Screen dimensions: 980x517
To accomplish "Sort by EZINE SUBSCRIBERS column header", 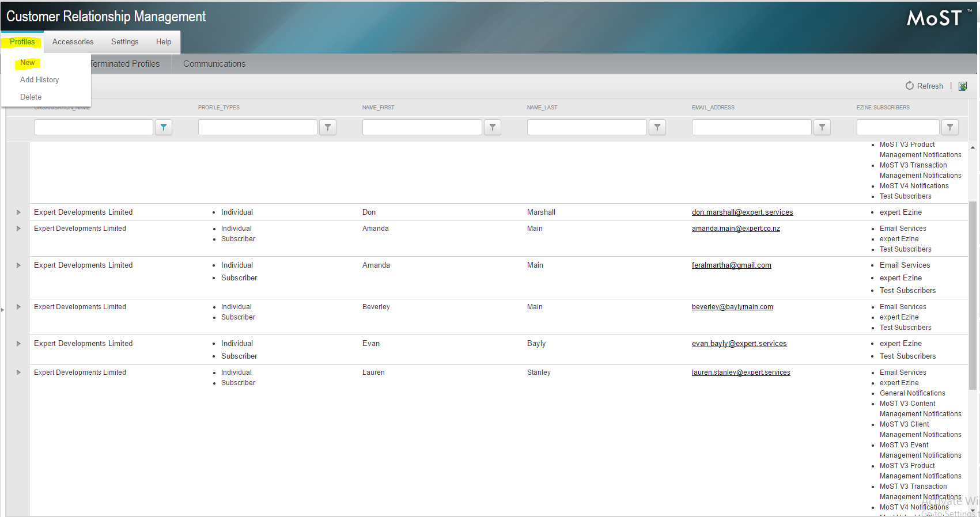I will click(x=883, y=108).
